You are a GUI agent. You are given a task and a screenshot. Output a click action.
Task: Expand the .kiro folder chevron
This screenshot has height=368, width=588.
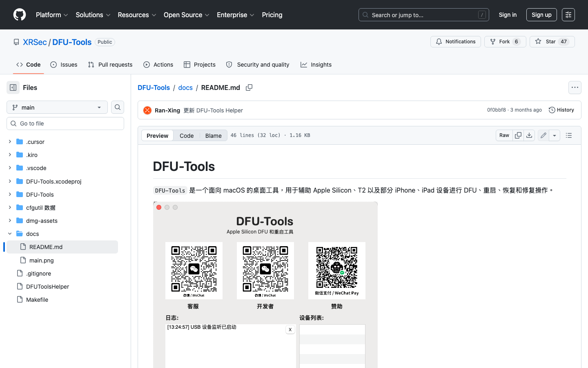[x=10, y=155]
